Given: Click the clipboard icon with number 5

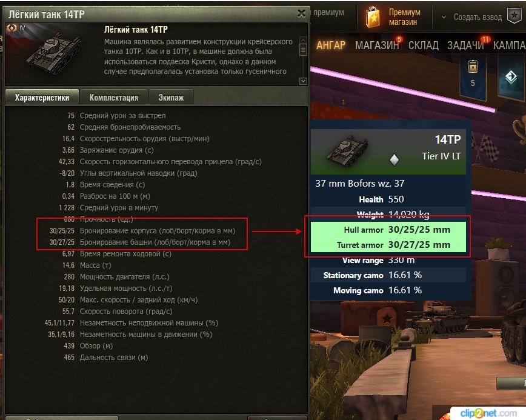Looking at the screenshot, I should [473, 67].
